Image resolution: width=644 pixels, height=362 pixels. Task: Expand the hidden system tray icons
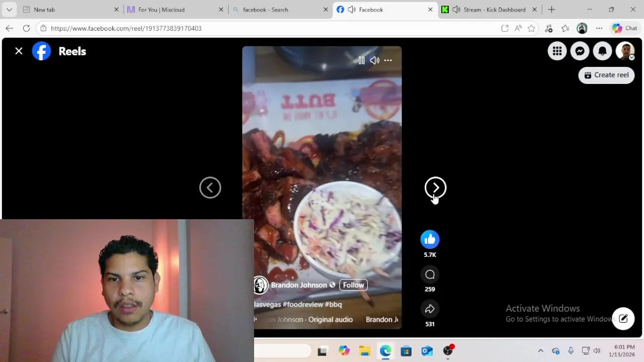[540, 351]
